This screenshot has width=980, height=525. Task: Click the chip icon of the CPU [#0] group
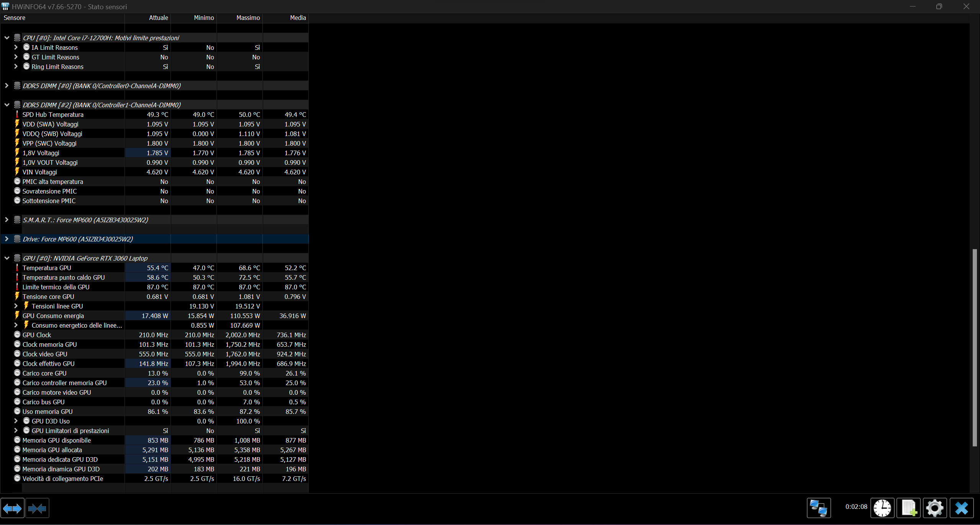[x=17, y=38]
